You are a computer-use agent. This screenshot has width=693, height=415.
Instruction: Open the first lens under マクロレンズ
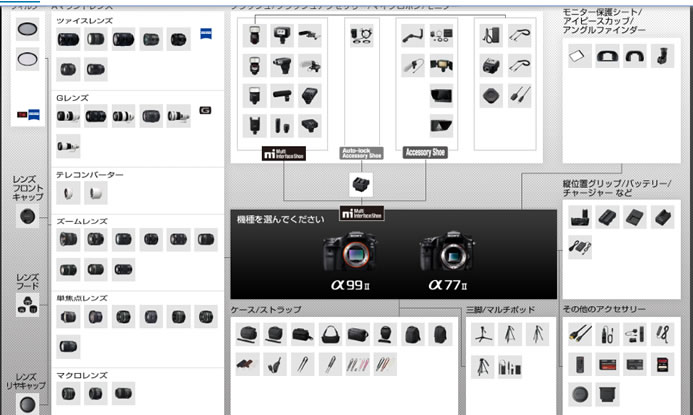(x=68, y=393)
